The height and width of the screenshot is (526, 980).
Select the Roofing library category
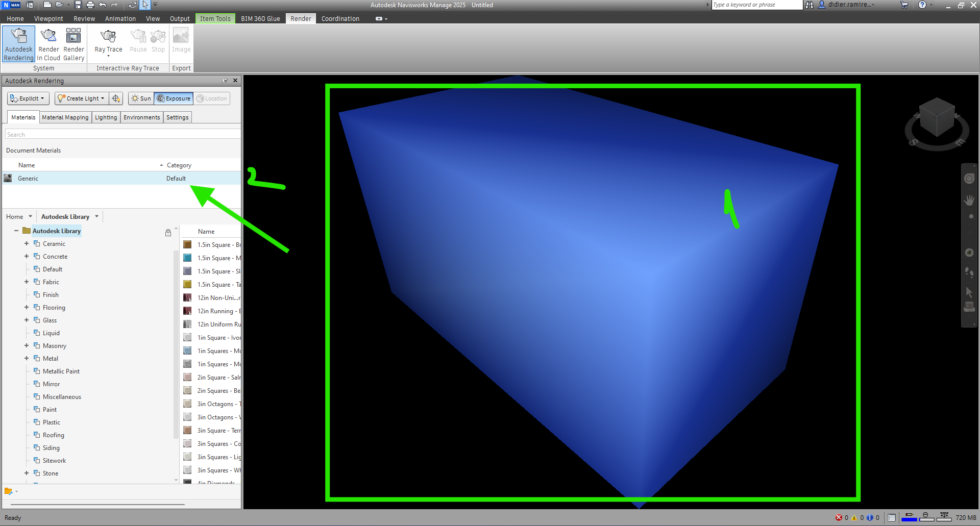pyautogui.click(x=54, y=435)
